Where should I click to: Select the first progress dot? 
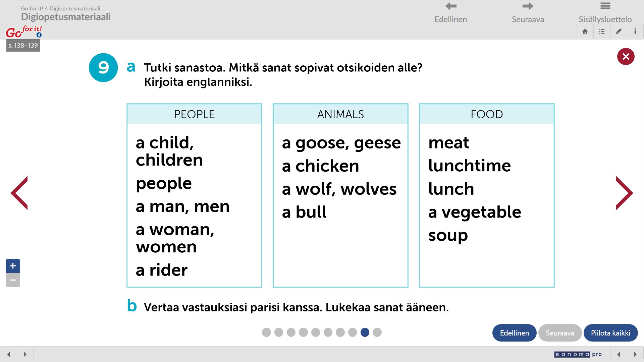266,332
